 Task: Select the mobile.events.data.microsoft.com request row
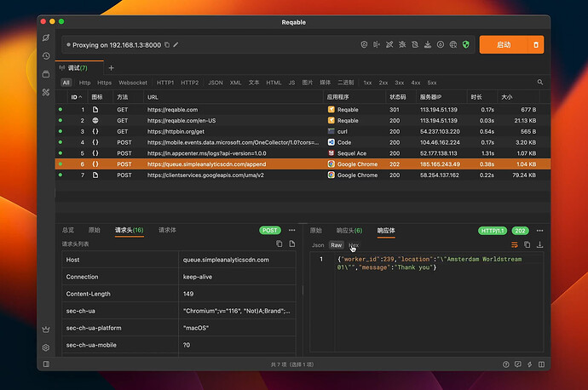tap(303, 142)
